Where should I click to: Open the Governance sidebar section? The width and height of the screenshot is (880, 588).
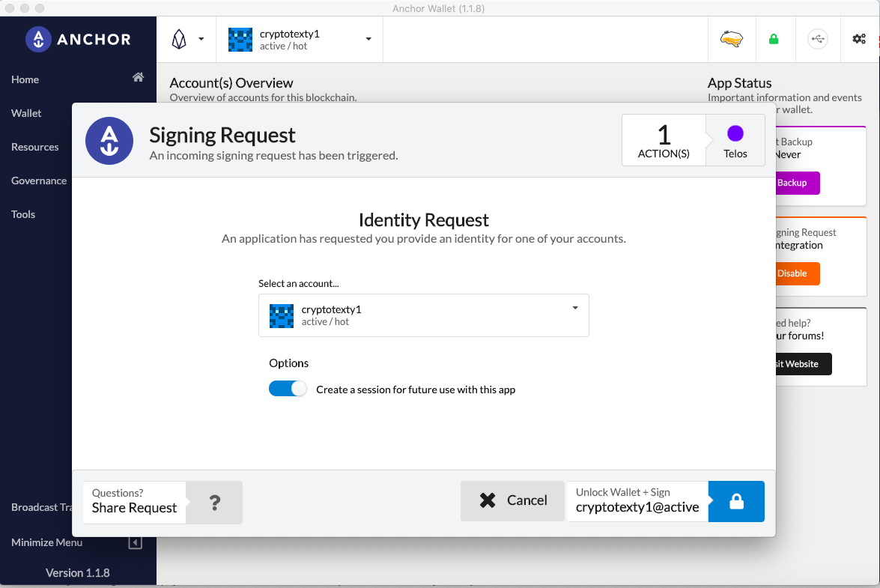[39, 181]
